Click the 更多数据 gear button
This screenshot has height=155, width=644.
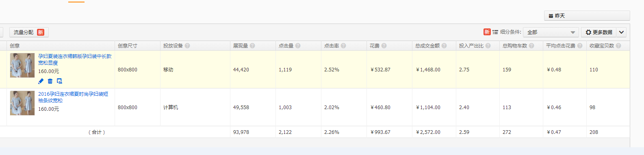pyautogui.click(x=599, y=32)
